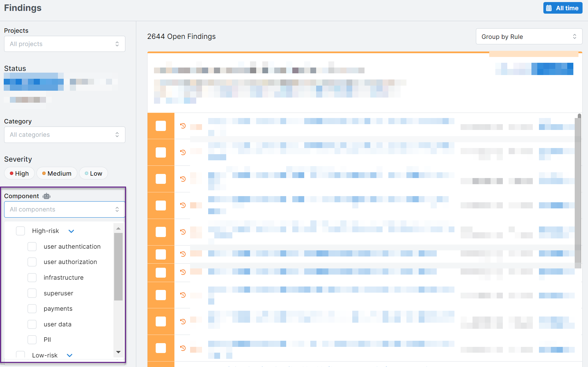The width and height of the screenshot is (588, 367).
Task: Expand the Low-risk component group
Action: click(69, 355)
